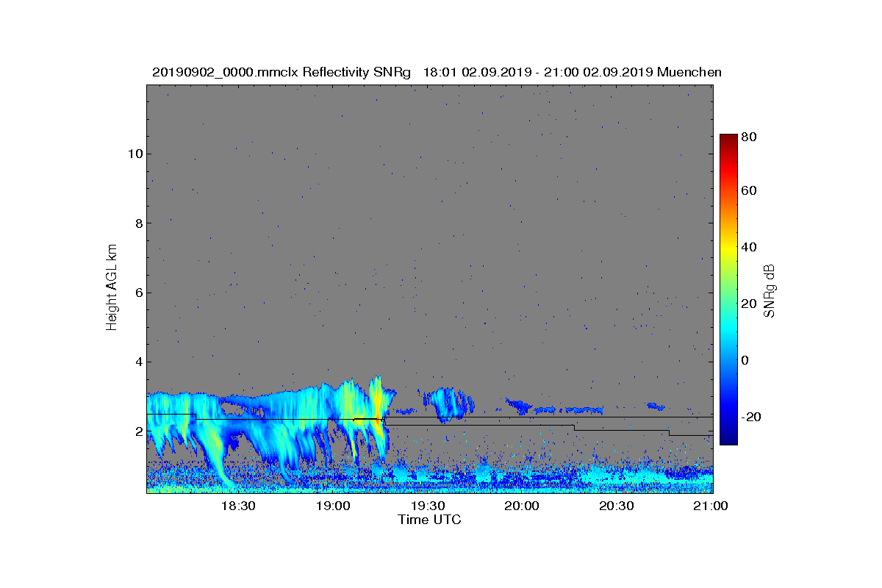Click the colorbar value 80
The image size is (882, 588).
point(750,137)
